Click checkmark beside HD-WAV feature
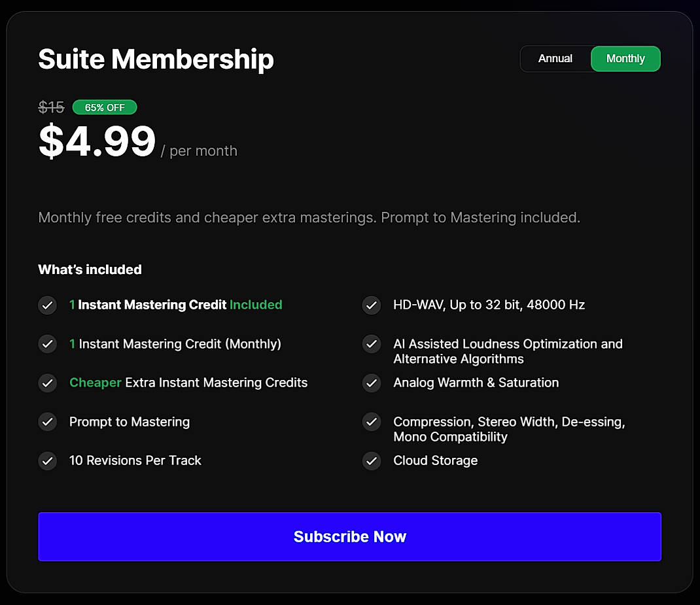 pyautogui.click(x=372, y=305)
